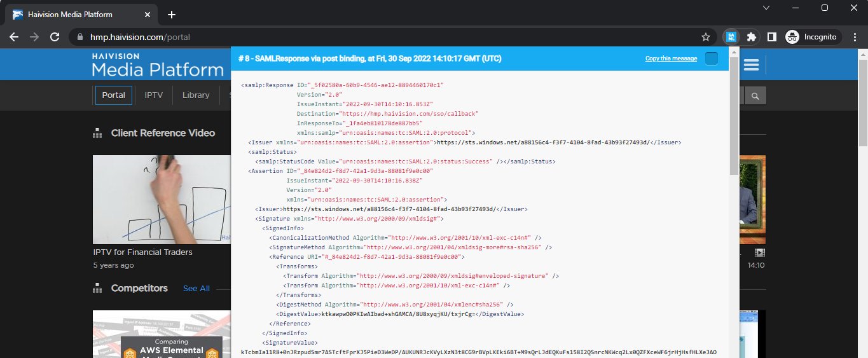Click 'See All' next to Competitors
The image size is (868, 358).
click(x=196, y=289)
